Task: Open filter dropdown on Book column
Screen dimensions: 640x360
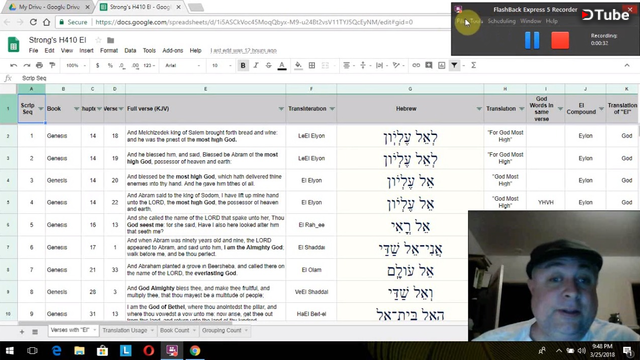Action: click(76, 109)
